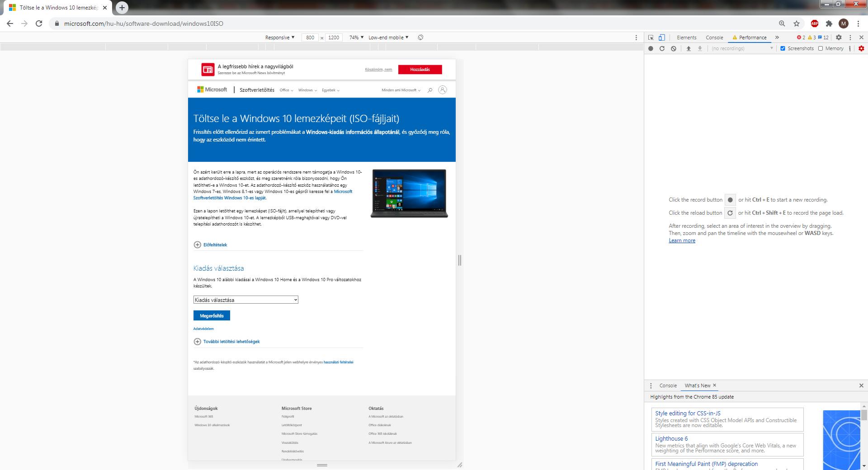Open the Egyebek dropdown in the Microsoft nav
Viewport: 868px width, 470px height.
pos(331,90)
